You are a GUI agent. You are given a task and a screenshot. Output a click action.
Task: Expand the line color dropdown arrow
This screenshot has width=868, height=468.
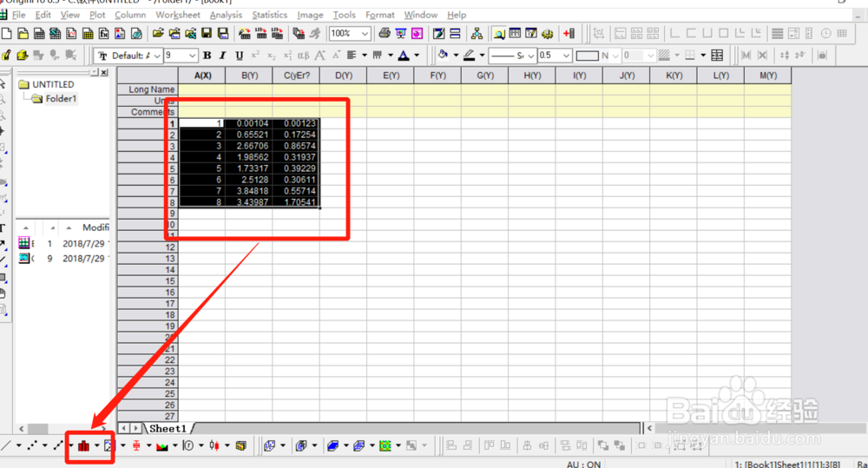[482, 56]
